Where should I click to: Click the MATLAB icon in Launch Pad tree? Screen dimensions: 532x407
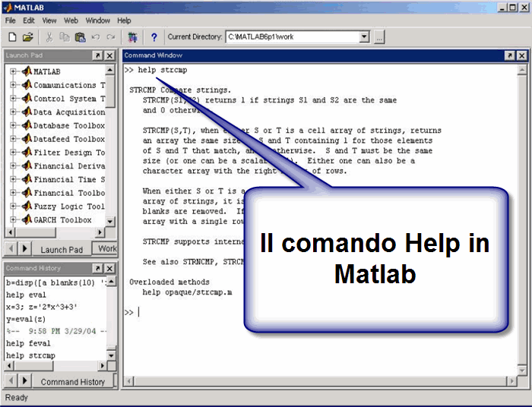pyautogui.click(x=27, y=71)
